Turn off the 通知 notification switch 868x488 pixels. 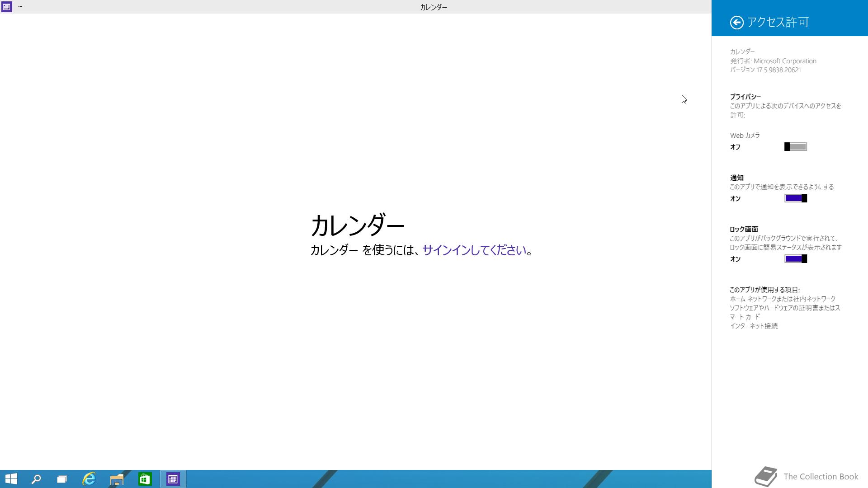pyautogui.click(x=796, y=198)
